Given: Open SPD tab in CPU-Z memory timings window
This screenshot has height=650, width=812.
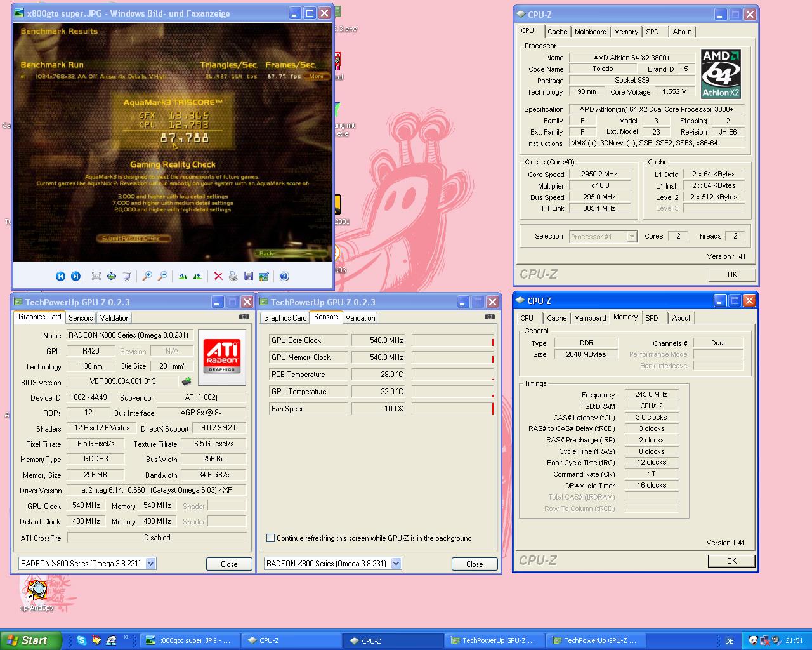Looking at the screenshot, I should pos(652,318).
